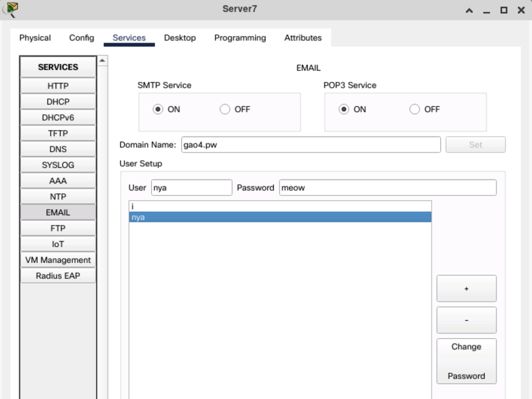Select the DNS service
This screenshot has width=532, height=399.
pyautogui.click(x=58, y=149)
